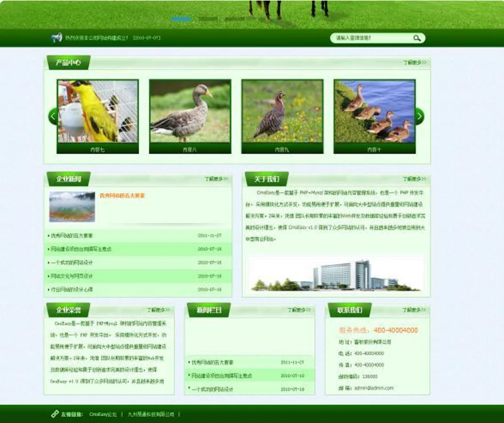Screen dimensions: 504x423
Task: Click the right carousel arrow
Action: click(x=419, y=116)
